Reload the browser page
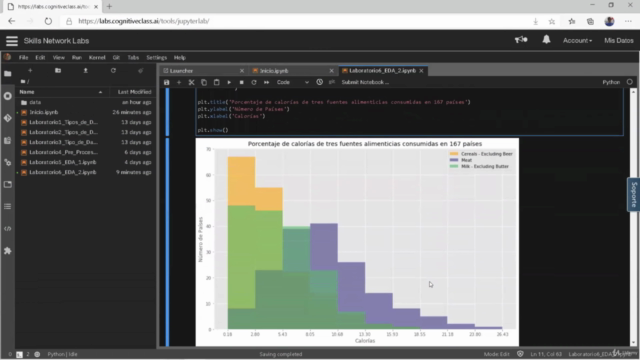 [48, 21]
